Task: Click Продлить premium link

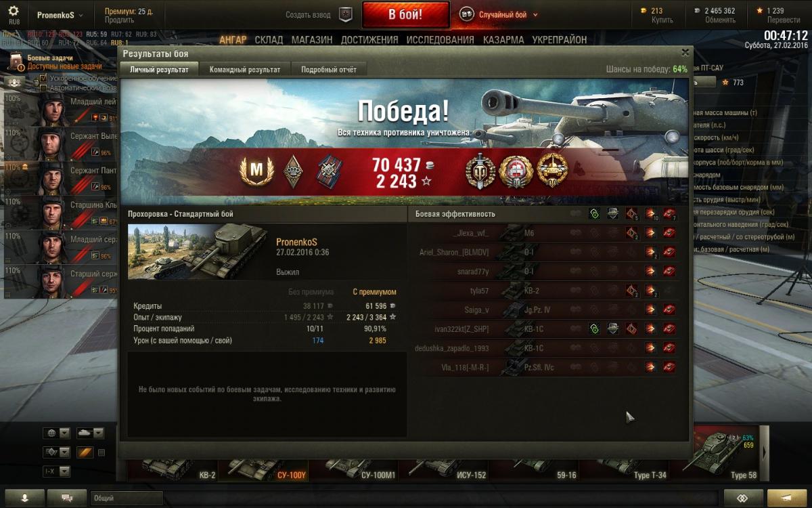Action: (119, 20)
